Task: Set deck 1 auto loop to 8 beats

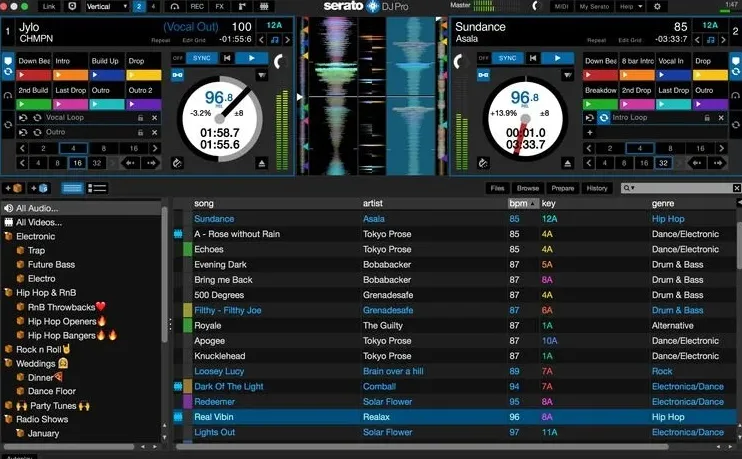Action: (x=104, y=149)
